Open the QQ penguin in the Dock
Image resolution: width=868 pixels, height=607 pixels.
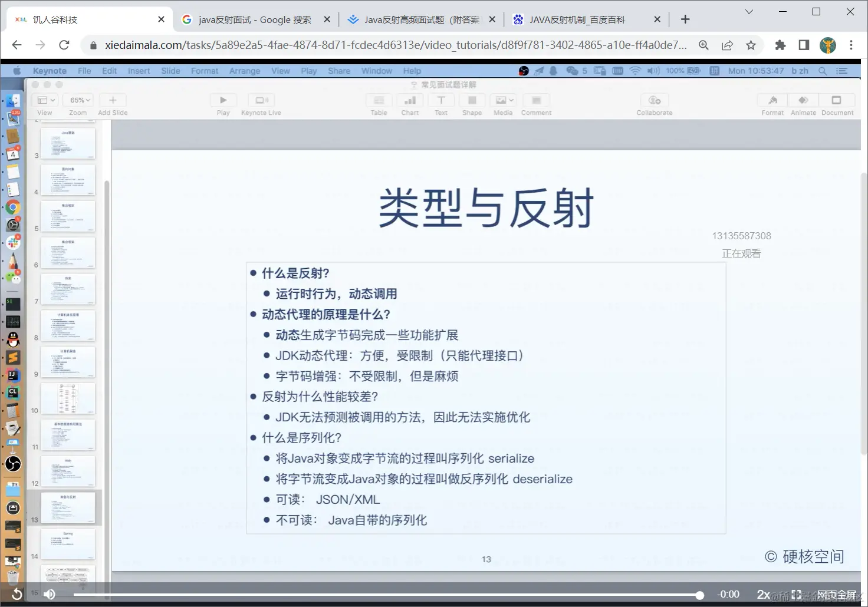coord(13,339)
